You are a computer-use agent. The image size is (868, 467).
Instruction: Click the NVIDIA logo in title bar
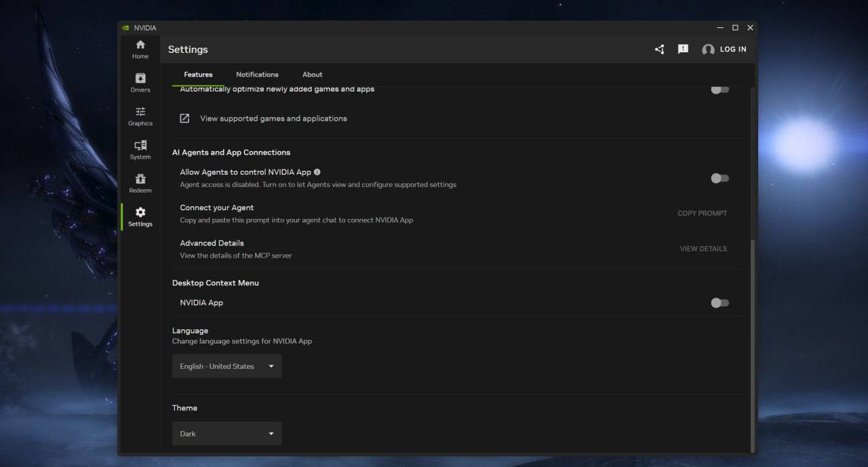[125, 28]
